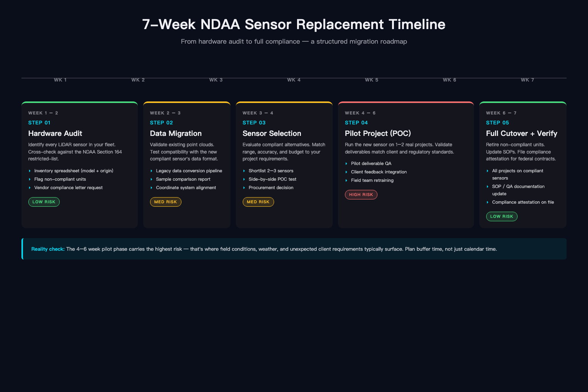Viewport: 588px width, 392px height.
Task: Open the Pilot Project (POC) heading
Action: 378,133
